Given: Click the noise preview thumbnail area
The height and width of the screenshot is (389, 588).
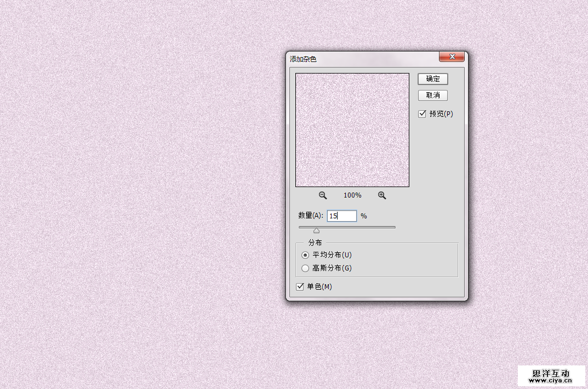Looking at the screenshot, I should [352, 130].
